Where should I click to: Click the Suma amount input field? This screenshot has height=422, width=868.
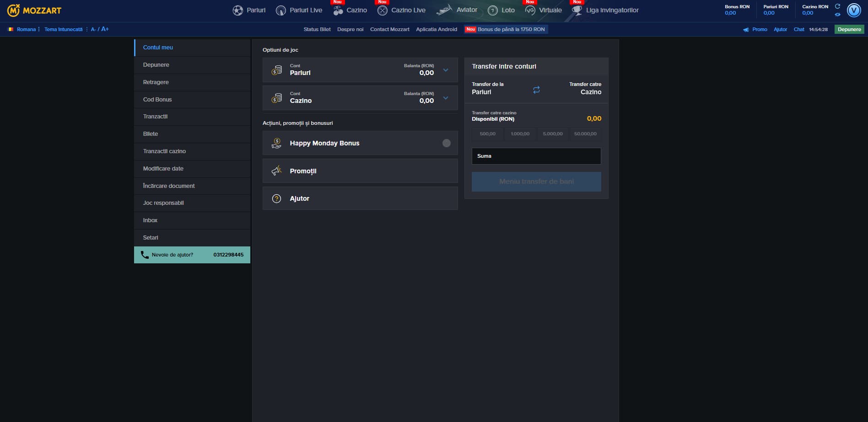[536, 156]
